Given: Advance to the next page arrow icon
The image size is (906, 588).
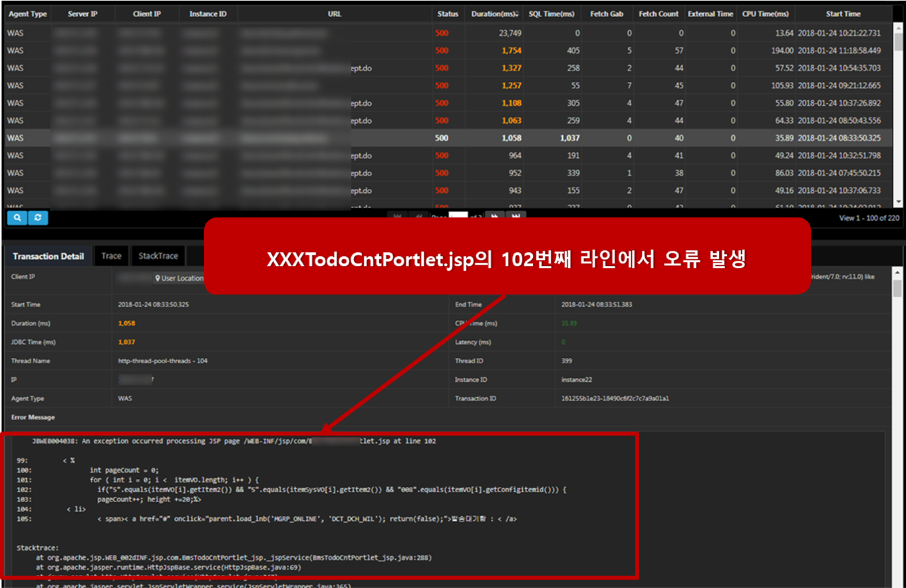Looking at the screenshot, I should [494, 216].
